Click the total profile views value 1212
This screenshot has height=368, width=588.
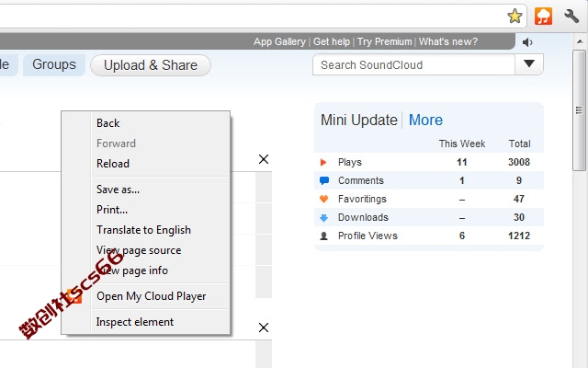click(519, 236)
